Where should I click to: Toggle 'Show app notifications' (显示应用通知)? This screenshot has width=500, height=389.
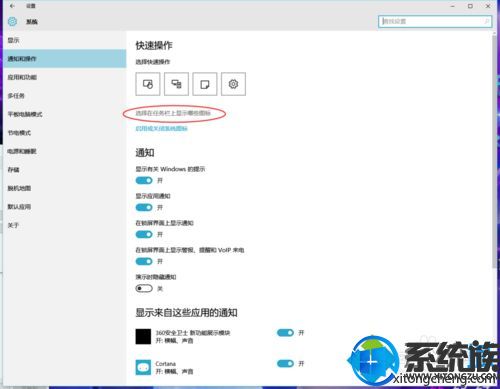144,207
